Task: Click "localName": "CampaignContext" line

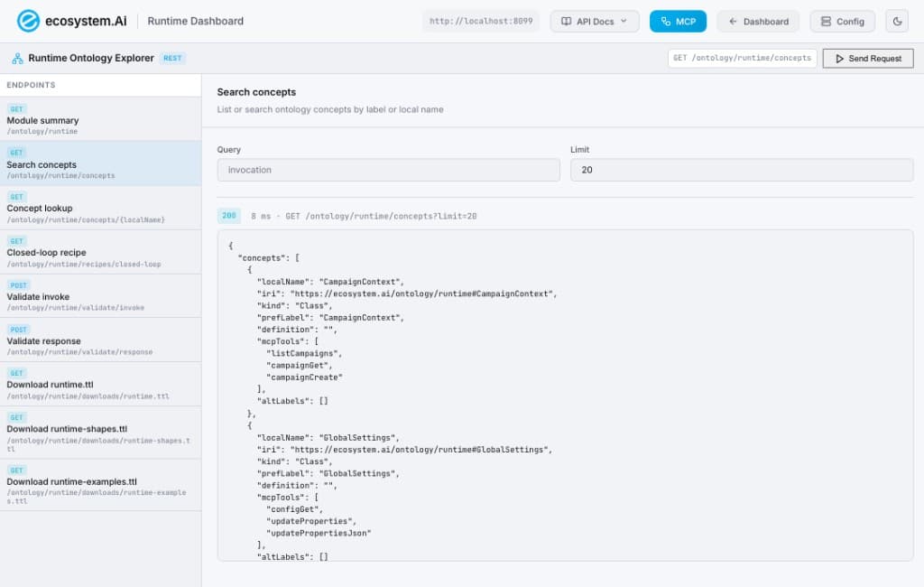Action: 330,282
